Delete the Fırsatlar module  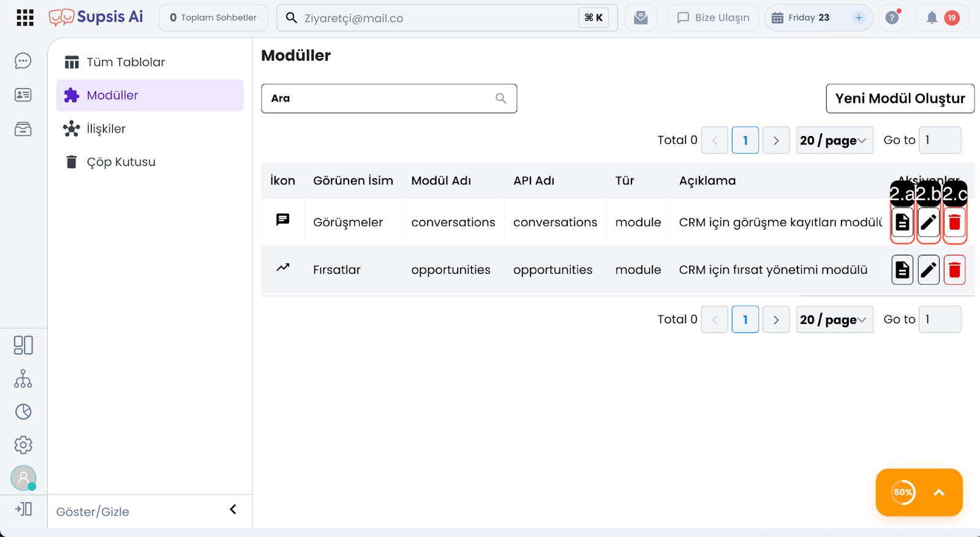954,270
